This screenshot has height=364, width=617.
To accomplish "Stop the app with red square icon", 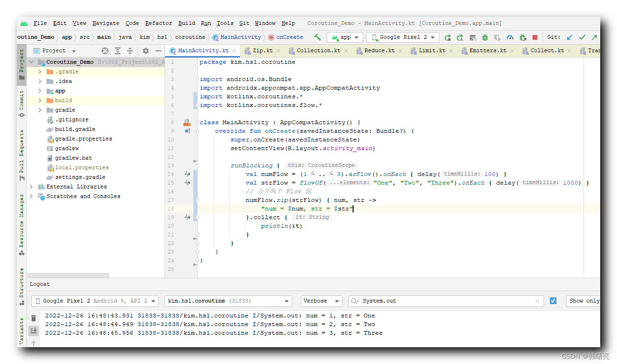I will [x=535, y=37].
